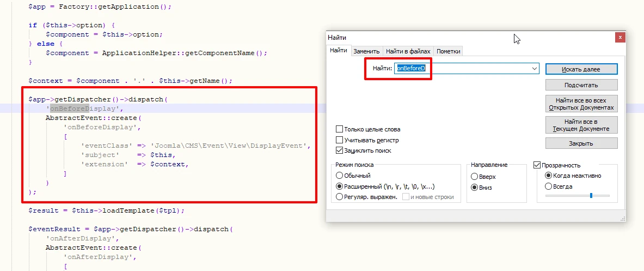Select transparency Всегда option
The image size is (644, 271).
tap(548, 186)
